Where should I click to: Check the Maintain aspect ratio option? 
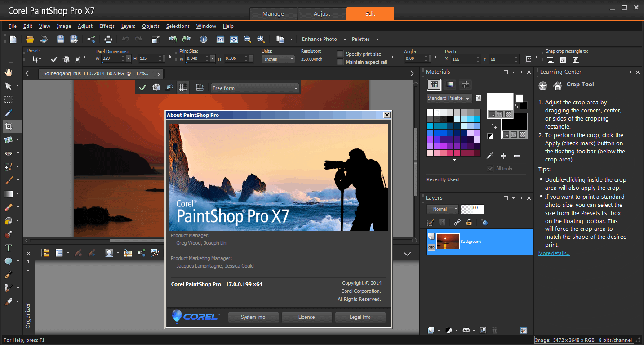pos(339,61)
